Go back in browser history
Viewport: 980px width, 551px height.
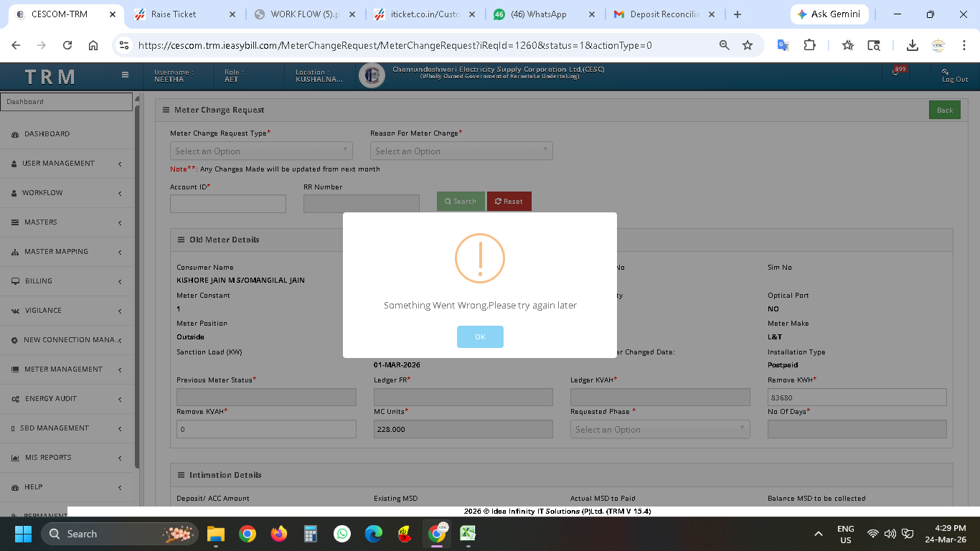pyautogui.click(x=16, y=45)
